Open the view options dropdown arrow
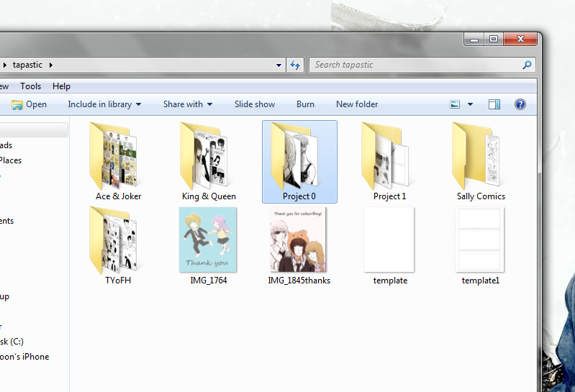Screen dimensions: 575x392 click(470, 104)
